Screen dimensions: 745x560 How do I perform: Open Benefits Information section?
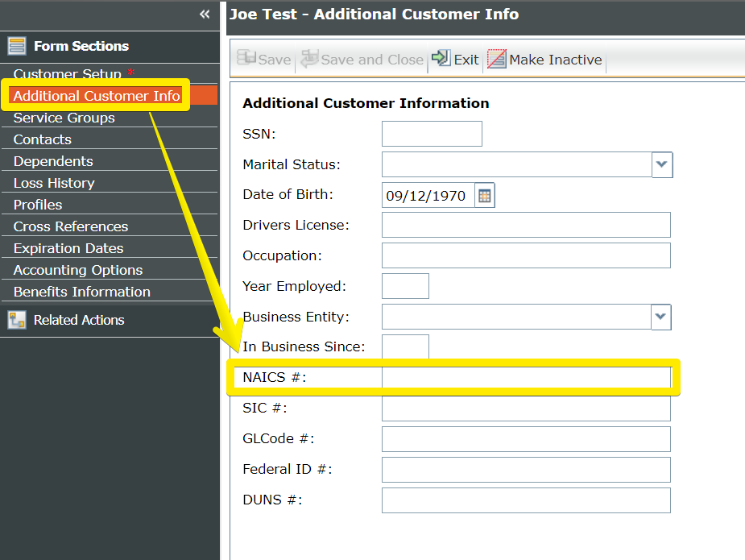tap(82, 292)
